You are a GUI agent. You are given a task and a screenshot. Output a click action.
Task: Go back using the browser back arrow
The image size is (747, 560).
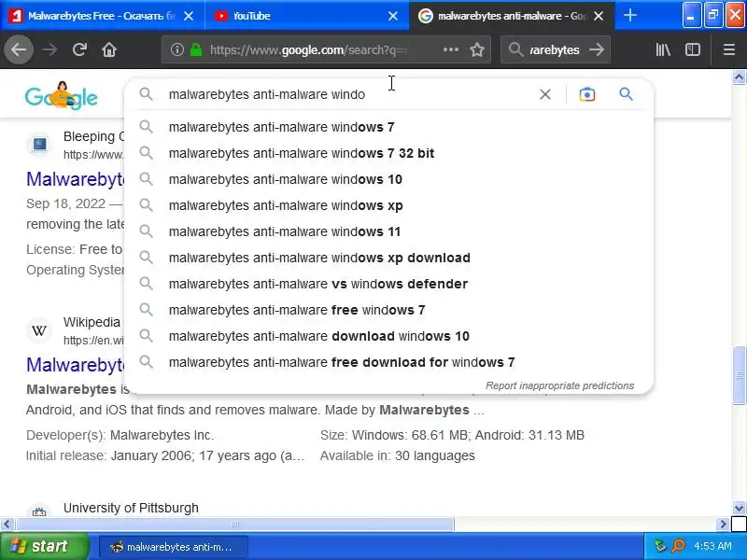[x=18, y=49]
